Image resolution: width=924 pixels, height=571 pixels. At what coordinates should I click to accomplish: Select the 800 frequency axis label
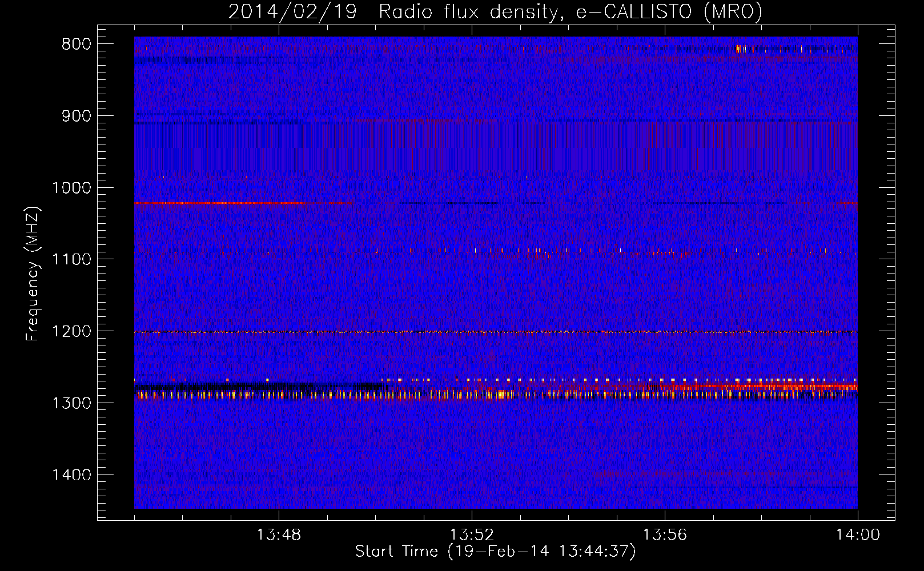[x=76, y=45]
